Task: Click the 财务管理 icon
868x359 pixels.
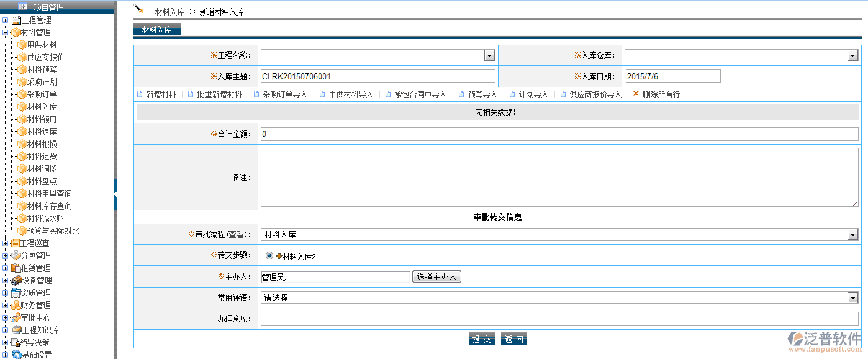Action: click(16, 305)
